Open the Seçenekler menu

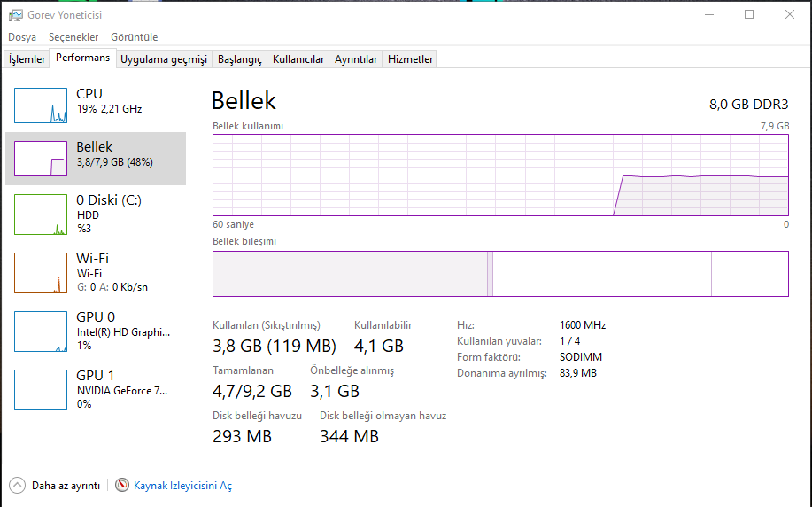tap(73, 37)
